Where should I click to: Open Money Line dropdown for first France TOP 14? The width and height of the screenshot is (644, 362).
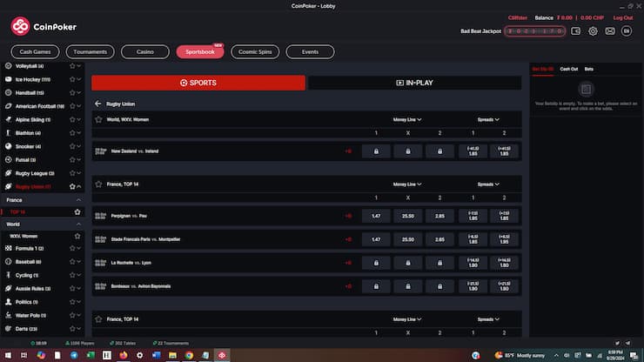click(407, 184)
